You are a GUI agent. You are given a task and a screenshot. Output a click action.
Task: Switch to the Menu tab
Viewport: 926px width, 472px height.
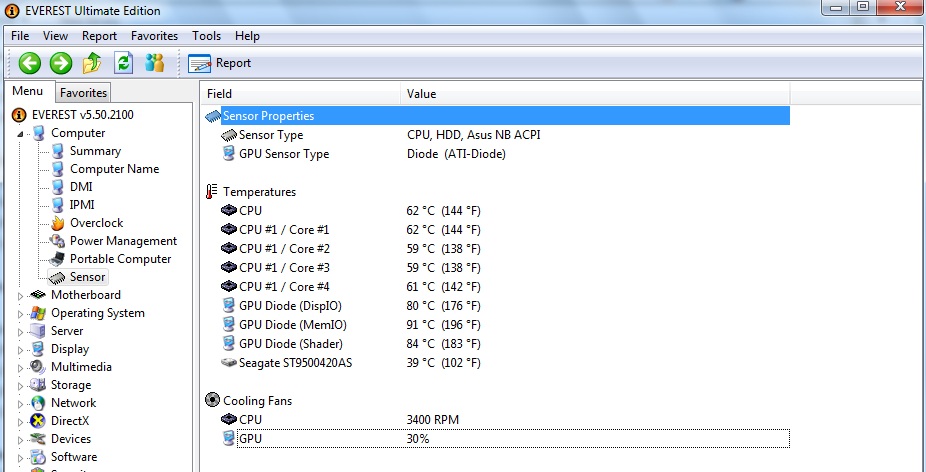coord(28,91)
